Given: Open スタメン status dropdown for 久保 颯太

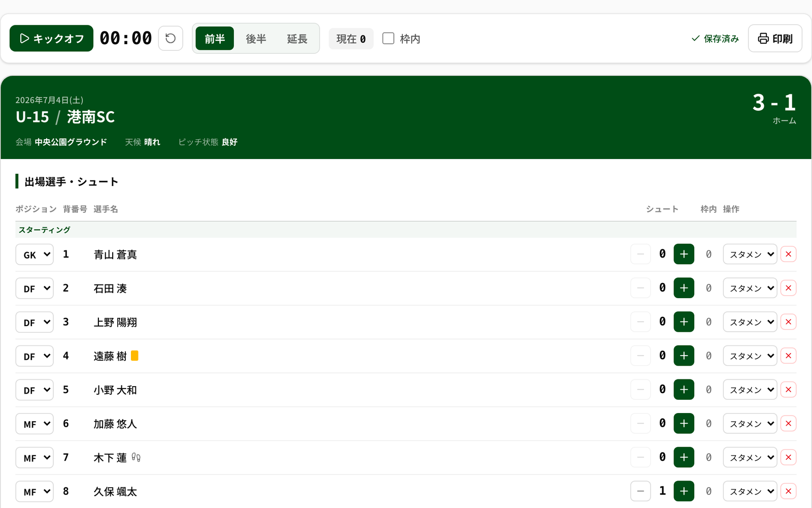Looking at the screenshot, I should 750,491.
